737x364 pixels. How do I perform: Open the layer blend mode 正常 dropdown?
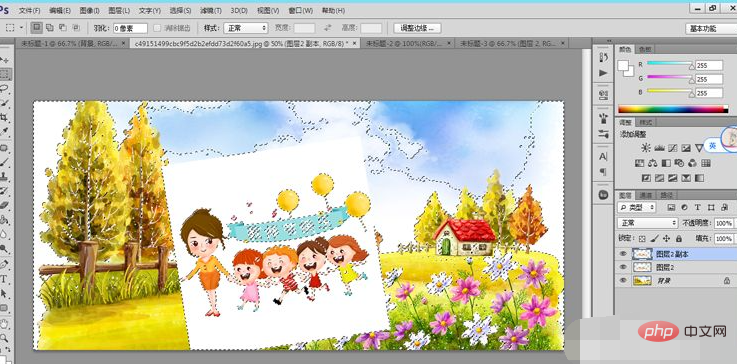point(647,223)
